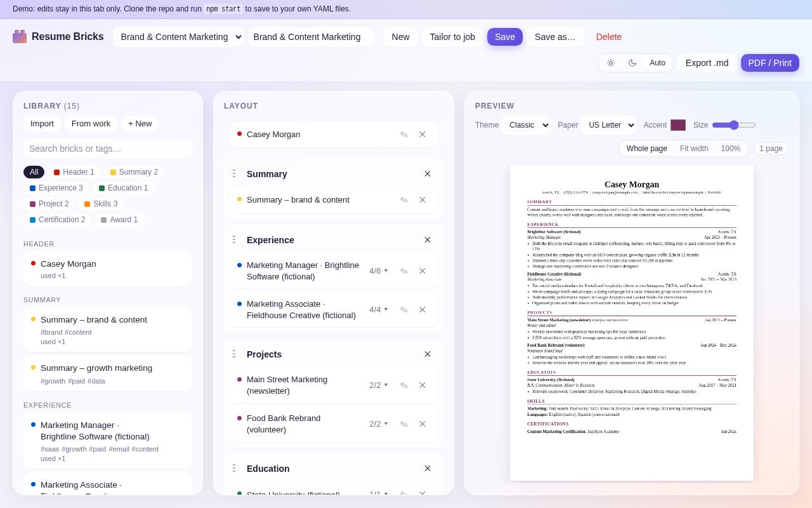
Task: Edit Marketing Associate Fieldhouse layout brick
Action: tap(404, 310)
